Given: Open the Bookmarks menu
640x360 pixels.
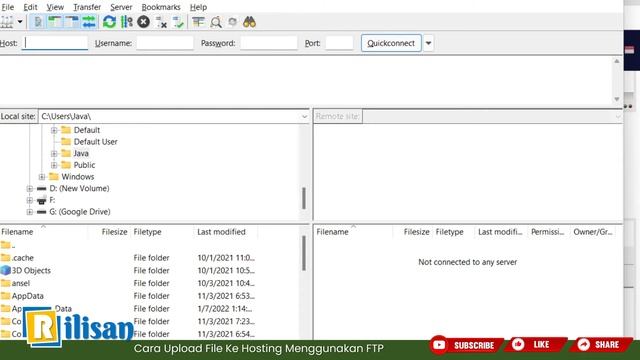Looking at the screenshot, I should pos(161,7).
